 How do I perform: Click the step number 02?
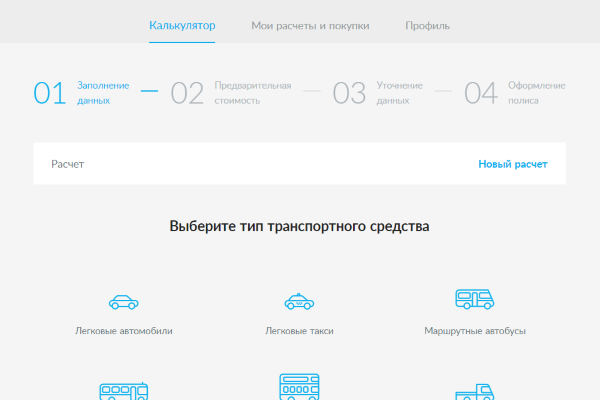coord(187,93)
